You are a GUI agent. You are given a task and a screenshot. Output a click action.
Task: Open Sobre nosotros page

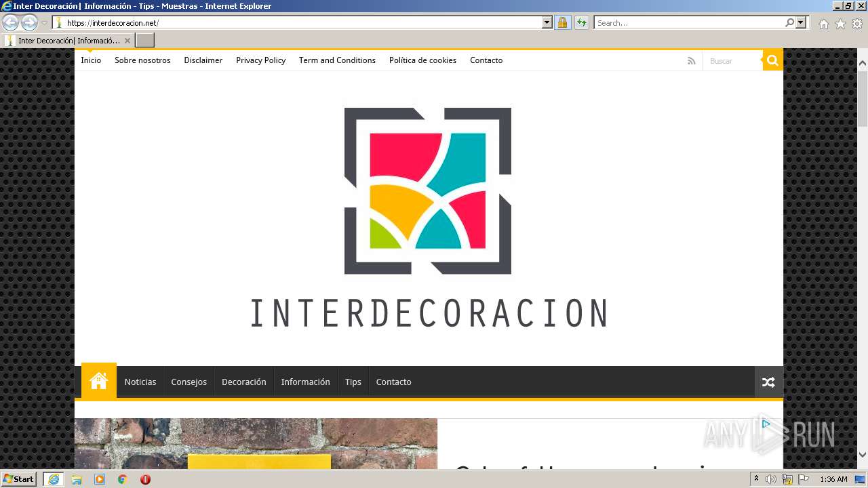(x=142, y=60)
